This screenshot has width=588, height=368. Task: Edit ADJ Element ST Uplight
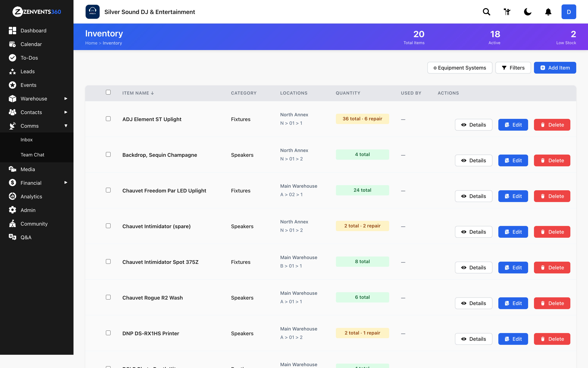pos(513,125)
